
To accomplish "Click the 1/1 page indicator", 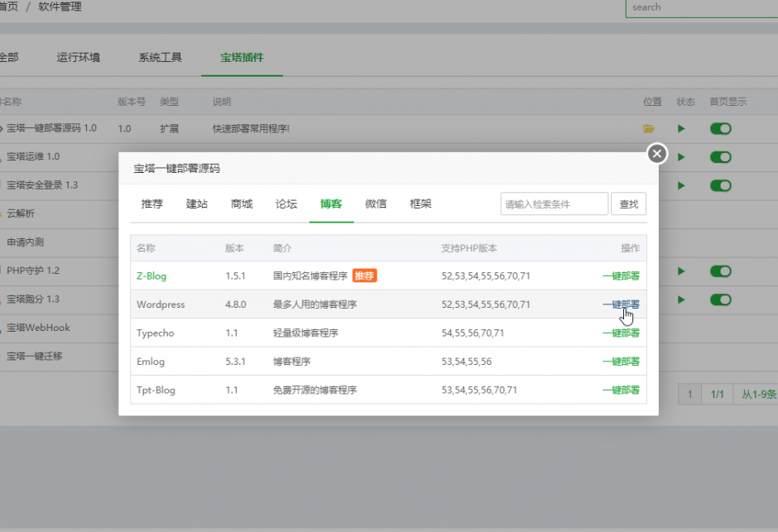I will click(x=718, y=395).
